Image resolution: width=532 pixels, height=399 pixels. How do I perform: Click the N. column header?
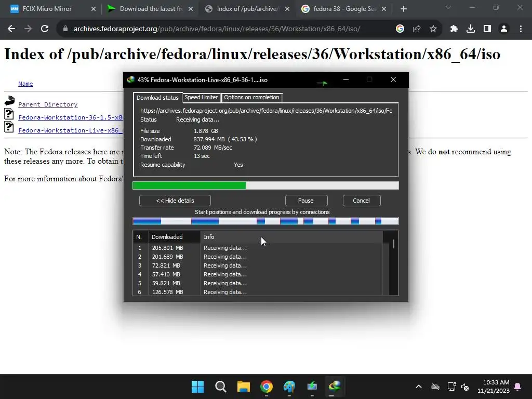[x=140, y=237]
